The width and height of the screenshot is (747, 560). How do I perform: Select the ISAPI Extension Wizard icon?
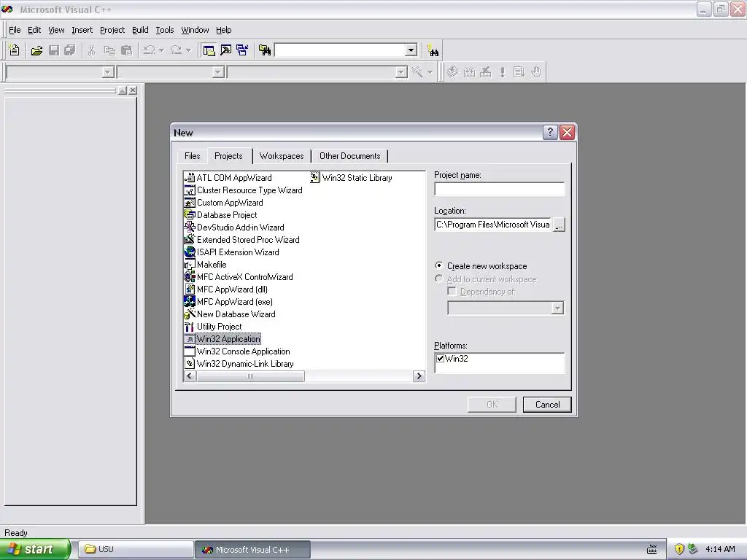[189, 252]
